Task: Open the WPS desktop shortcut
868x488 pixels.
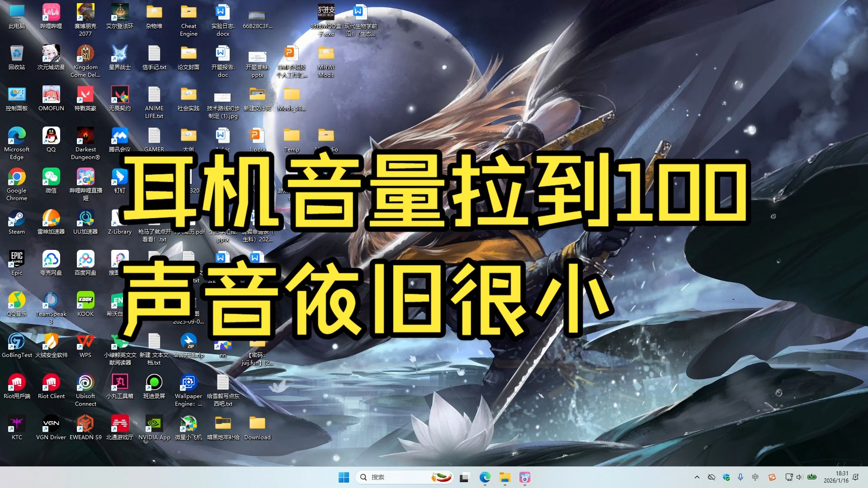Action: click(x=85, y=346)
